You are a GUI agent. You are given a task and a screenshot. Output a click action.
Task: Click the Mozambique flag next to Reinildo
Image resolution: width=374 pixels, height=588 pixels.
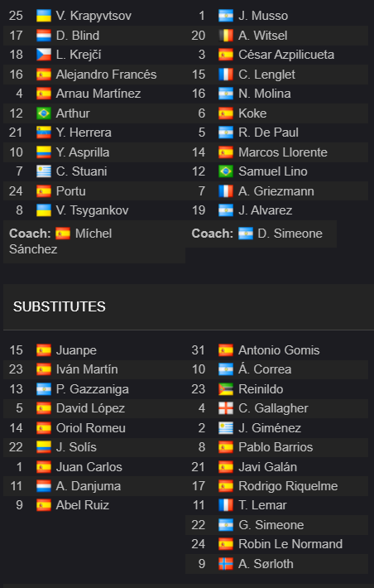click(226, 389)
